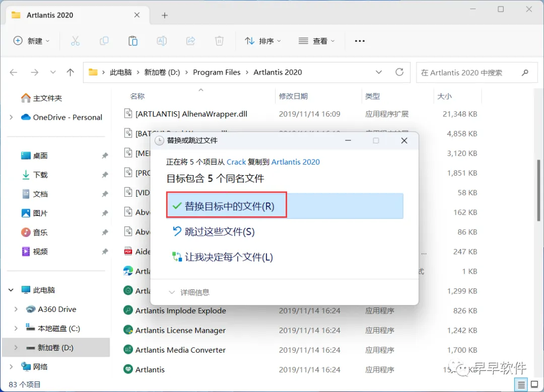This screenshot has height=392, width=544.
Task: Open 视频 in the sidebar
Action: 34,252
